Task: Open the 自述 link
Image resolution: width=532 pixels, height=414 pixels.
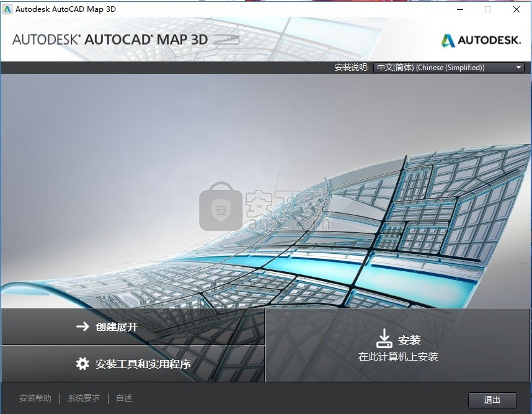Action: point(124,398)
